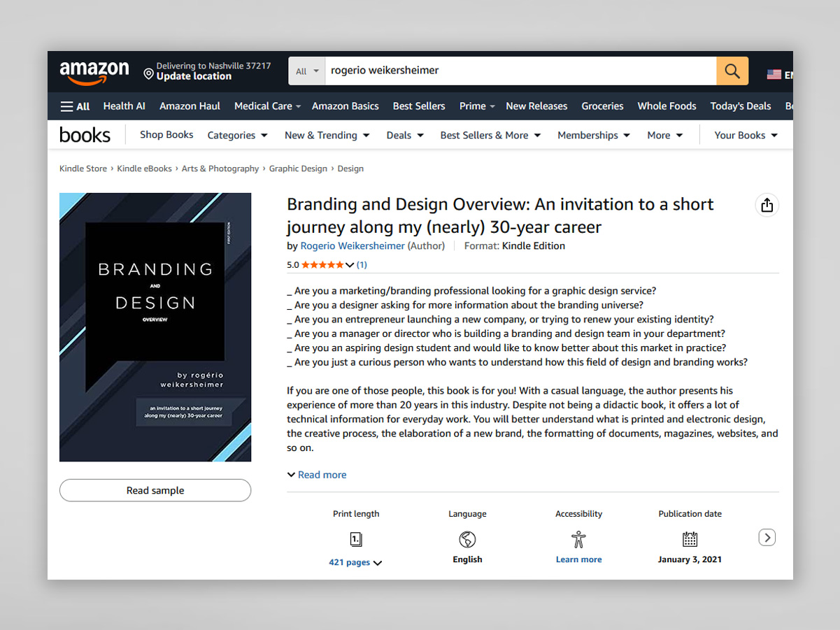Click the Publication date calendar icon

[690, 539]
